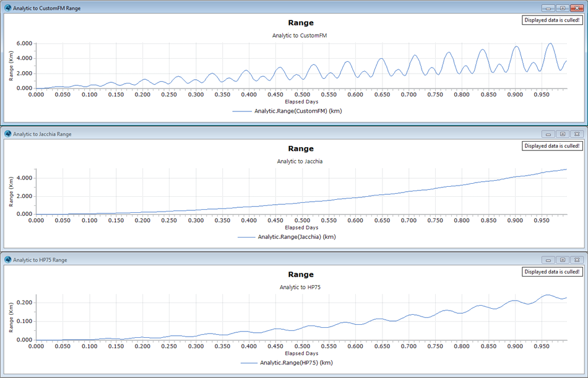Click the Analytic.Range(CustomFM) (km) legend entry

287,111
